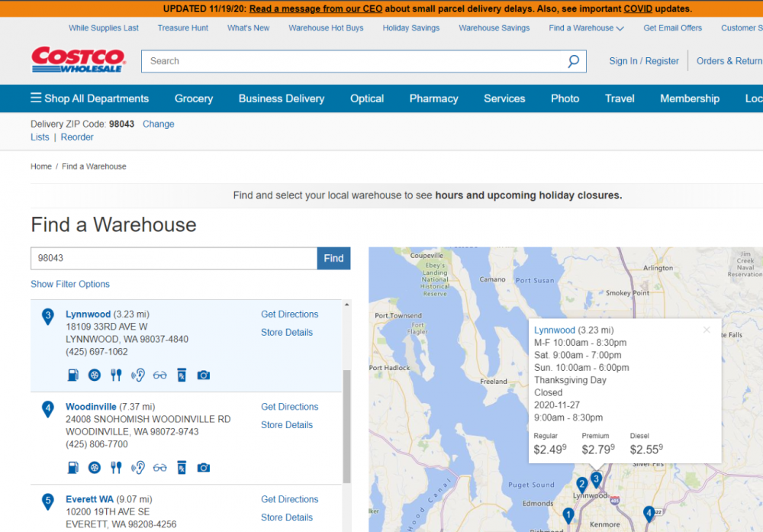
Task: Go to Business Delivery in navigation
Action: 281,98
